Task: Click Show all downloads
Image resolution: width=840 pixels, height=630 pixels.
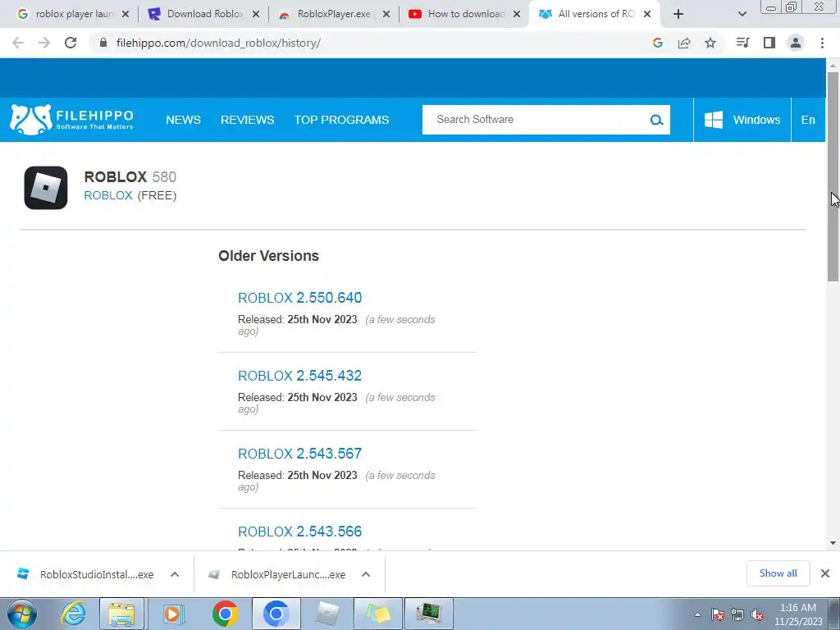Action: [778, 573]
